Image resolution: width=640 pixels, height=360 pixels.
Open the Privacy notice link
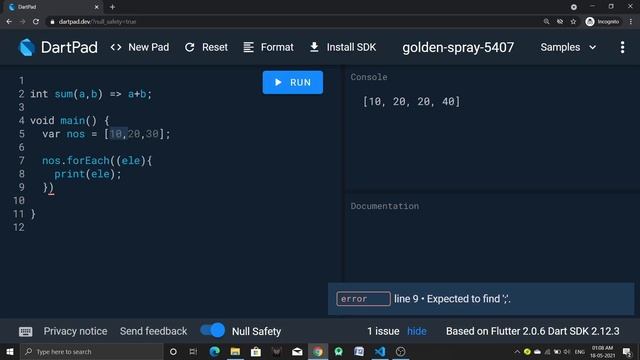[x=76, y=331]
